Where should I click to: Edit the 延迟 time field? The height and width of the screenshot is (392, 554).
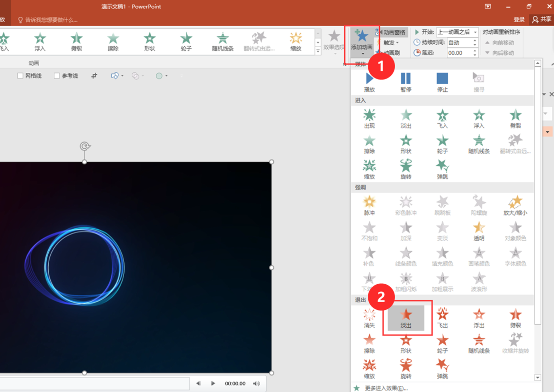coord(459,53)
